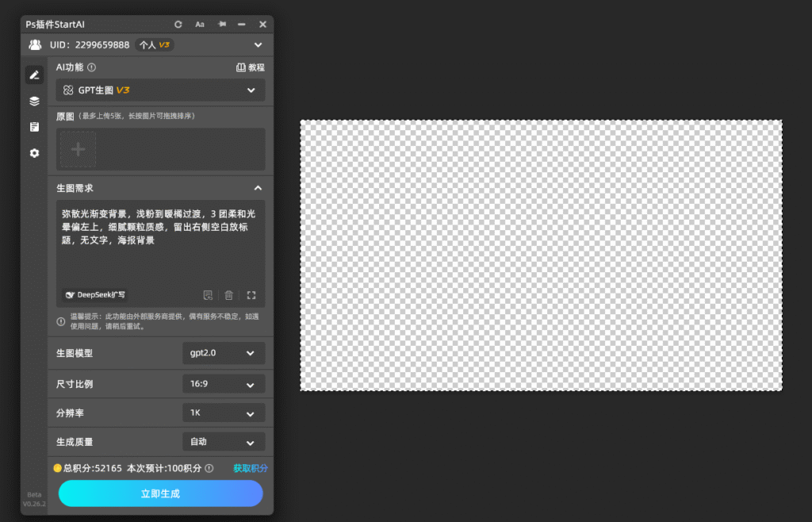Click the 总积分:52165 text
Viewport: 812px width, 522px height.
[x=92, y=468]
